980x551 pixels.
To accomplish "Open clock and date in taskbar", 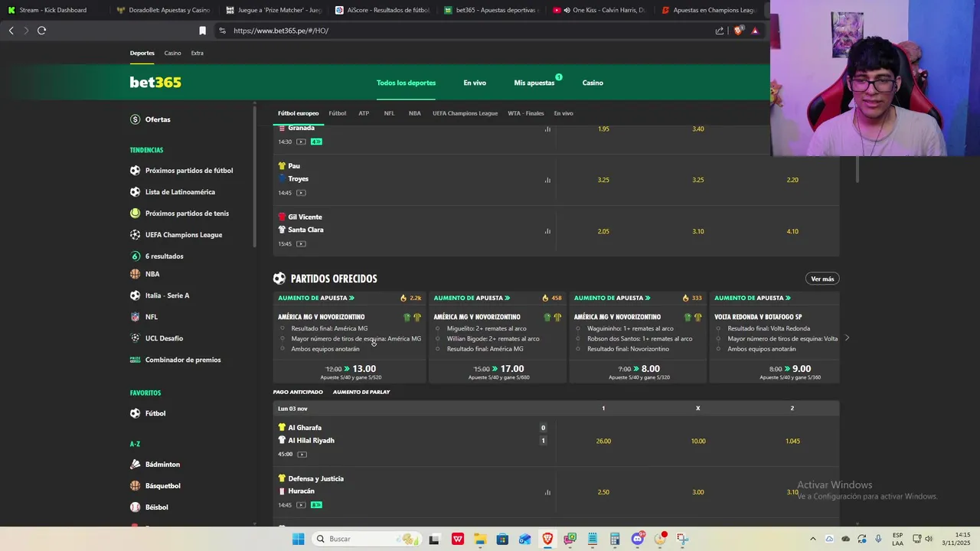I will 957,539.
